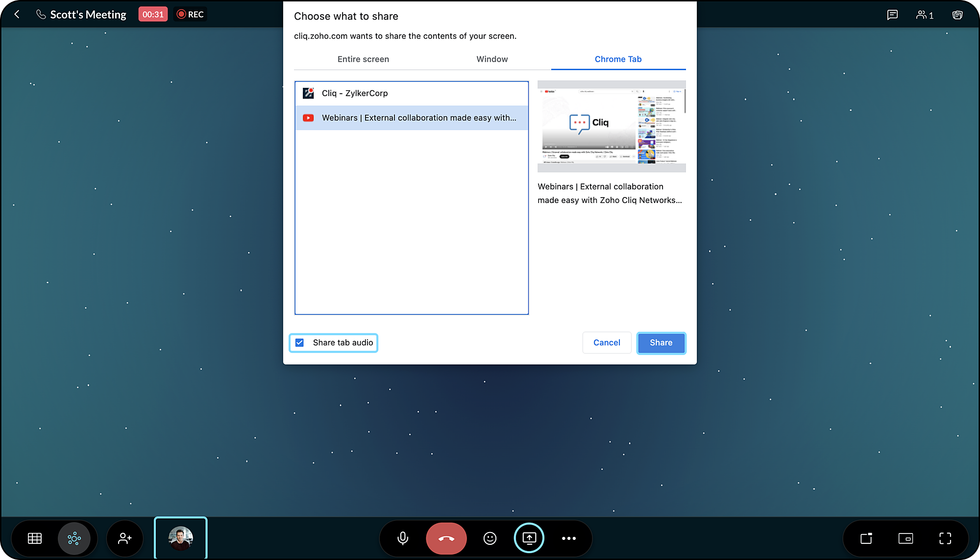Open the three-dot more options menu
The width and height of the screenshot is (980, 560).
point(568,538)
